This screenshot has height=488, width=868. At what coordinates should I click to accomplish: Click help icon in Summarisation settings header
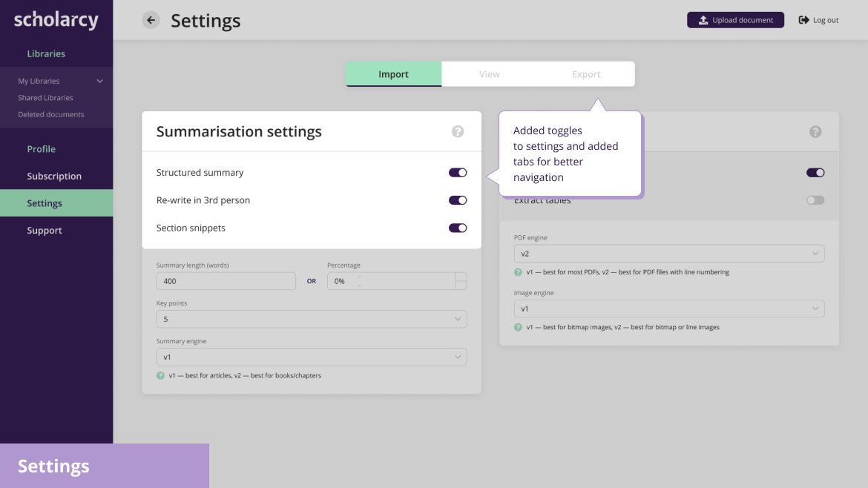coord(457,132)
